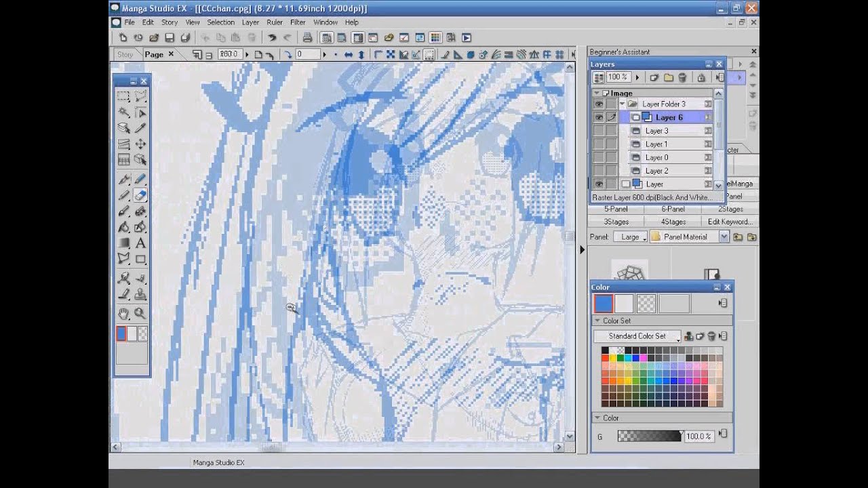Screen dimensions: 868x488
Task: Collapse the Color Set section
Action: 597,321
